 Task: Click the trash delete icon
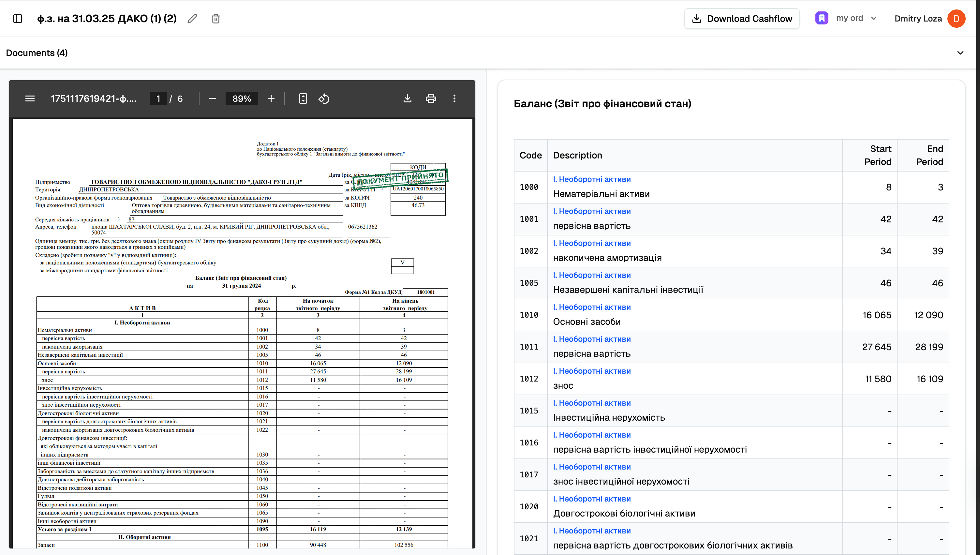point(216,19)
